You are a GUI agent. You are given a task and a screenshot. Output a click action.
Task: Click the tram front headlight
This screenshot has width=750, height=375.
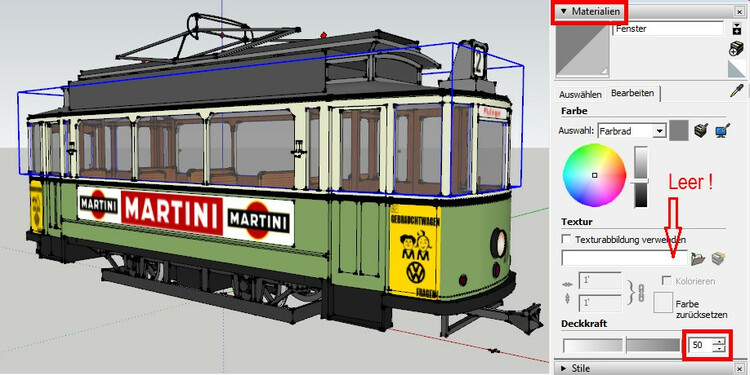499,243
